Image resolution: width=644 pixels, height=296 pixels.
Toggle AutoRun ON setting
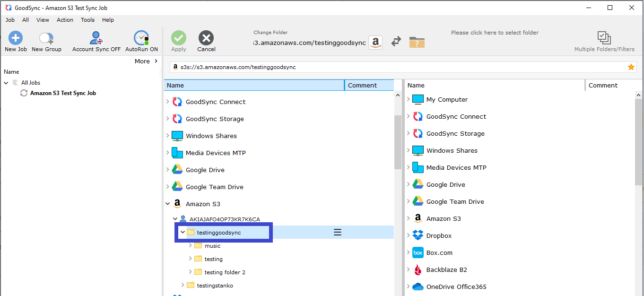[x=141, y=39]
